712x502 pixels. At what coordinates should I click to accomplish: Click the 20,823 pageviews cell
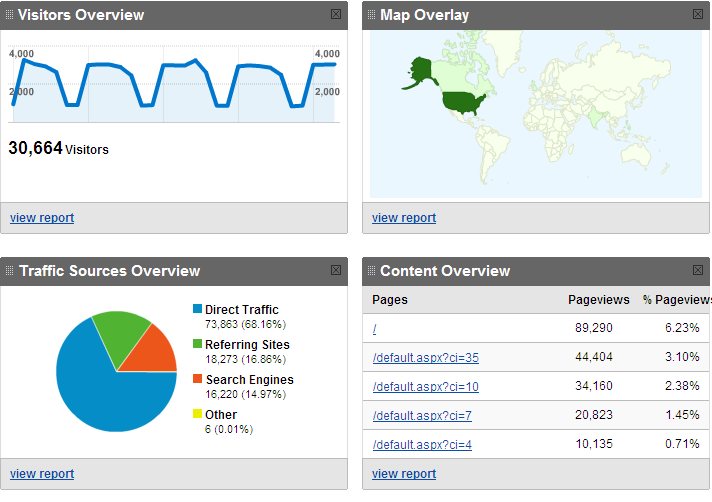tap(593, 415)
